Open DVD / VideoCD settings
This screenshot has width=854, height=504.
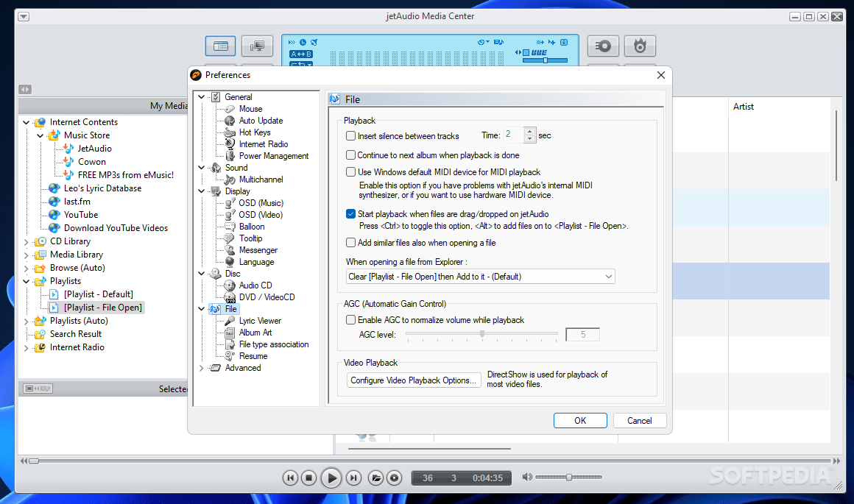click(267, 297)
